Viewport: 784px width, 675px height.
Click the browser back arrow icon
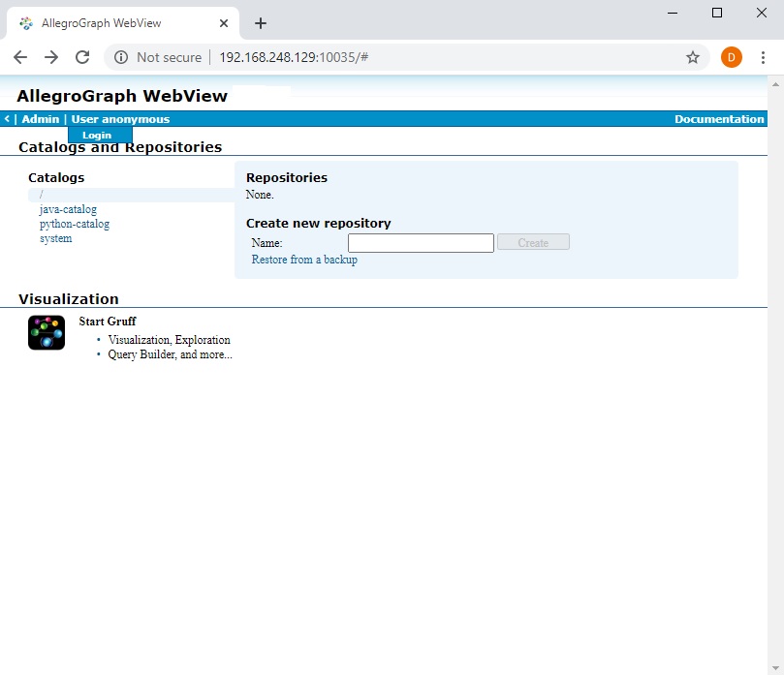pos(19,57)
